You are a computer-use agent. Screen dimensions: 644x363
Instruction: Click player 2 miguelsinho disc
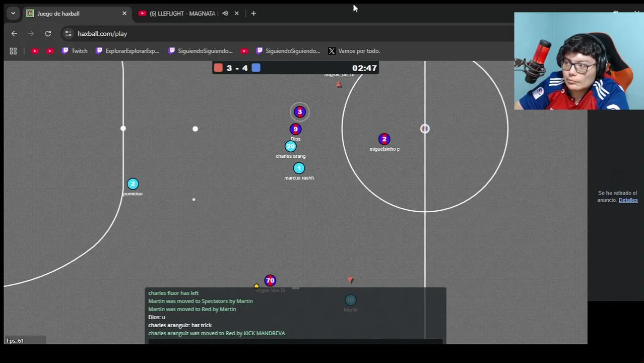point(384,139)
